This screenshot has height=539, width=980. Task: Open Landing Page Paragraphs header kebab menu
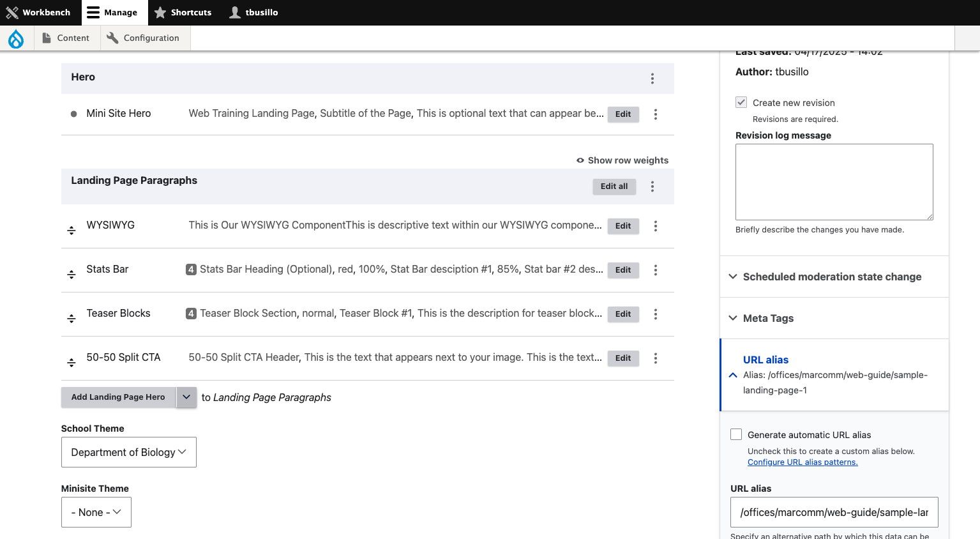652,186
